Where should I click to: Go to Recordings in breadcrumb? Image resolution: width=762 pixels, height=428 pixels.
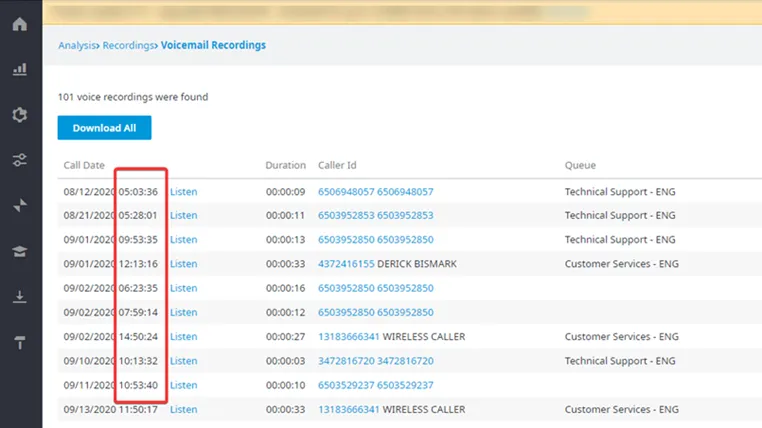(x=128, y=45)
